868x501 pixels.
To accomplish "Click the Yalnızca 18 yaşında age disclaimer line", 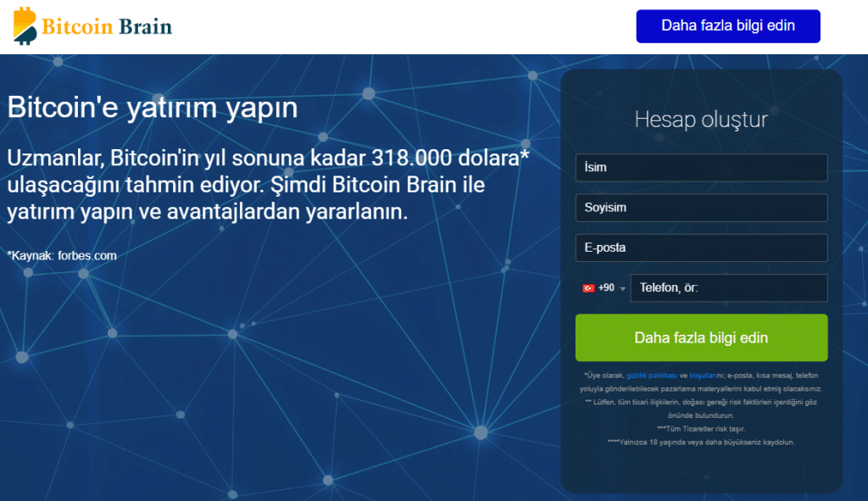I will (701, 442).
